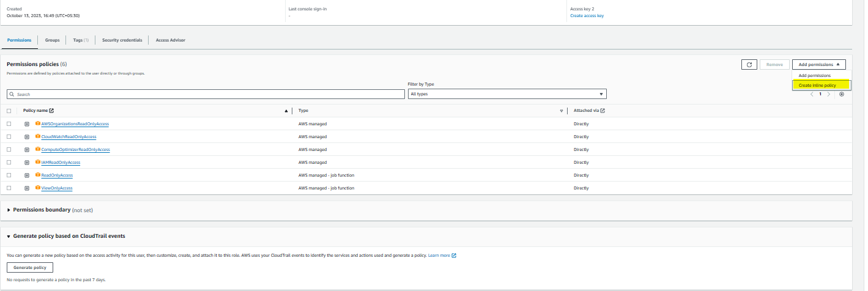Toggle the select-all checkbox in the table header
The width and height of the screenshot is (868, 291).
point(9,111)
